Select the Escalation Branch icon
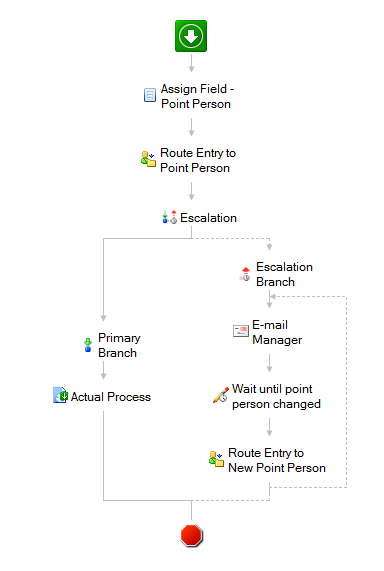Screen dimensions: 384x571 245,274
